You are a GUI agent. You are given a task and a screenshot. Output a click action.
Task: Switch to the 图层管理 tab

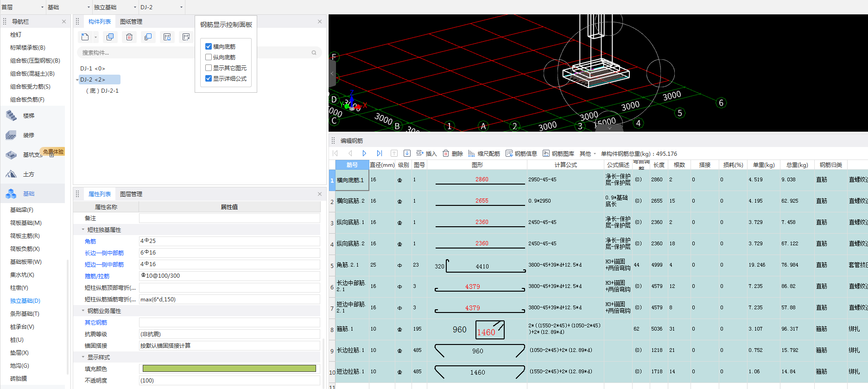[x=131, y=194]
